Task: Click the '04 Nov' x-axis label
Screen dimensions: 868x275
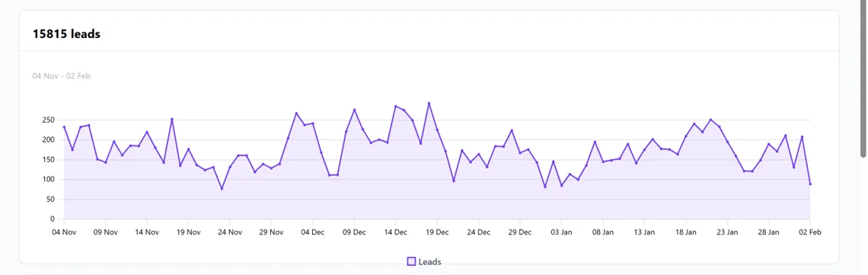Action: tap(64, 232)
